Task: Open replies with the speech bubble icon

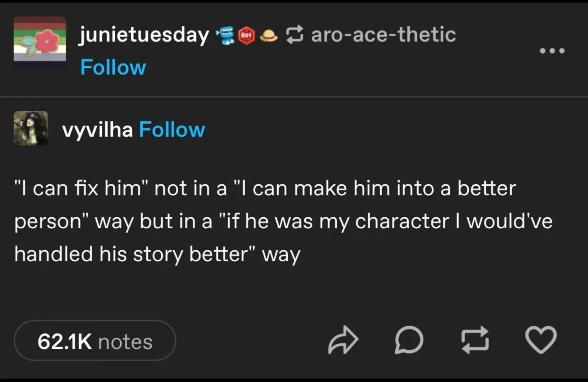Action: pyautogui.click(x=410, y=340)
